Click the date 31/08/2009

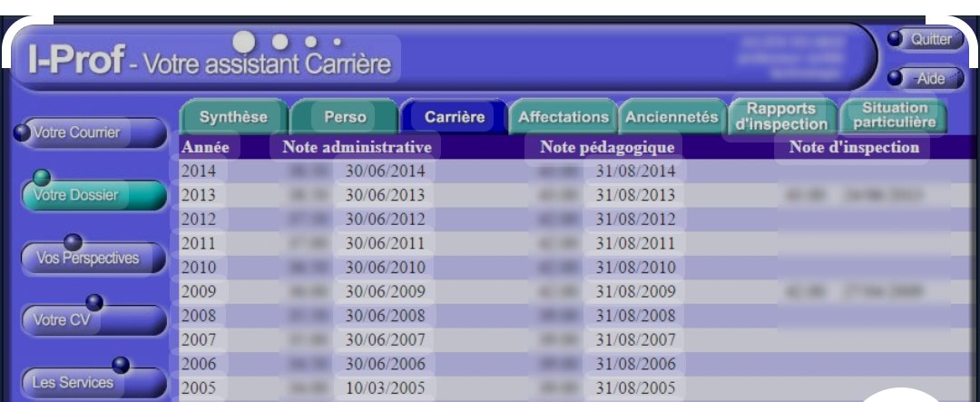(635, 291)
